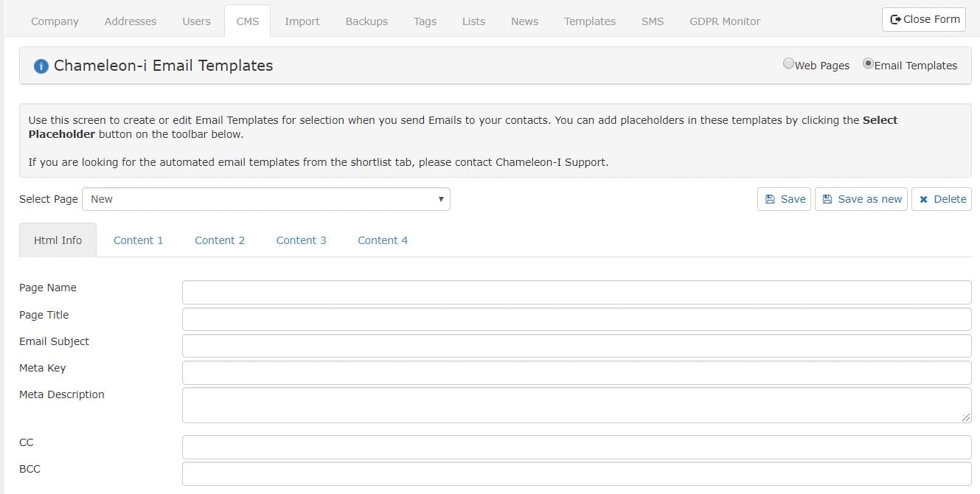Screen dimensions: 980x494
Task: Switch to the Content 1 tab
Action: point(139,240)
